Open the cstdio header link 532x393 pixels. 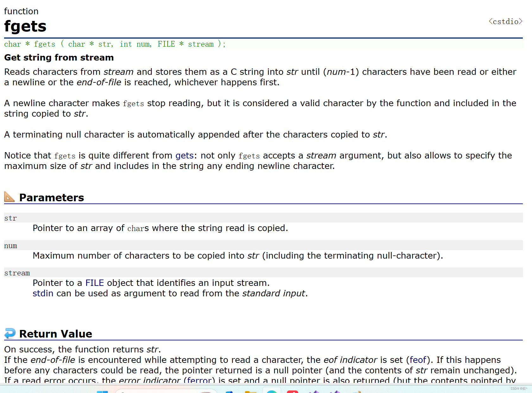[505, 21]
